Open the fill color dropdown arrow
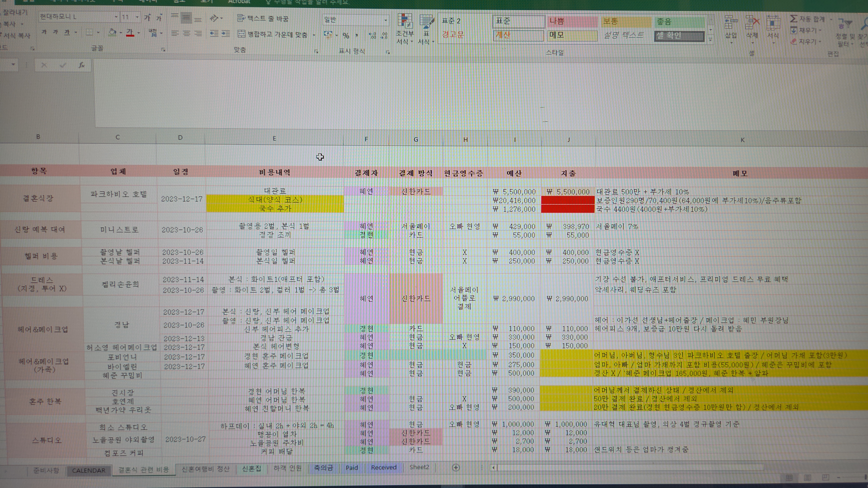Image resolution: width=868 pixels, height=488 pixels. [121, 33]
